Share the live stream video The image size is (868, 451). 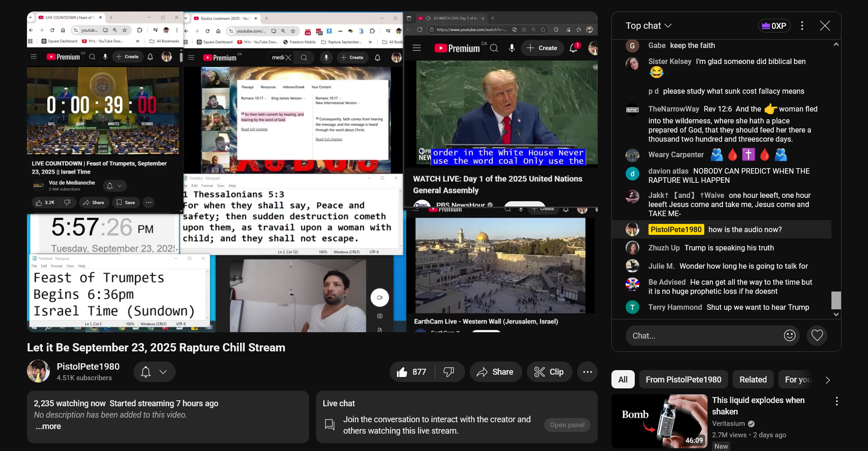point(495,372)
